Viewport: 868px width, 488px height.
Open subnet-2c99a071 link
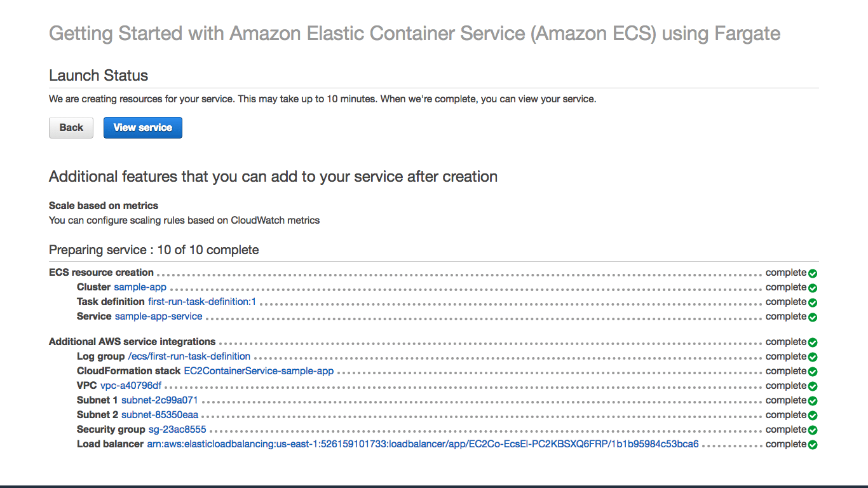[159, 400]
